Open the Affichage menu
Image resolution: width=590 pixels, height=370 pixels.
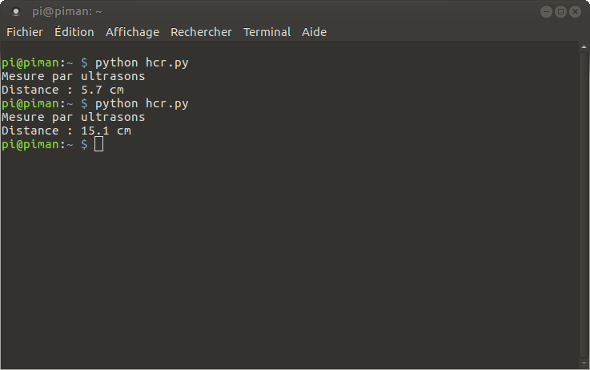132,32
